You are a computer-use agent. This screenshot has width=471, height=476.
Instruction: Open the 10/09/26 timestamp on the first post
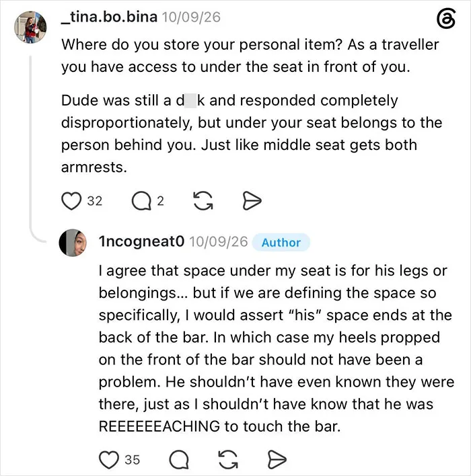point(191,17)
